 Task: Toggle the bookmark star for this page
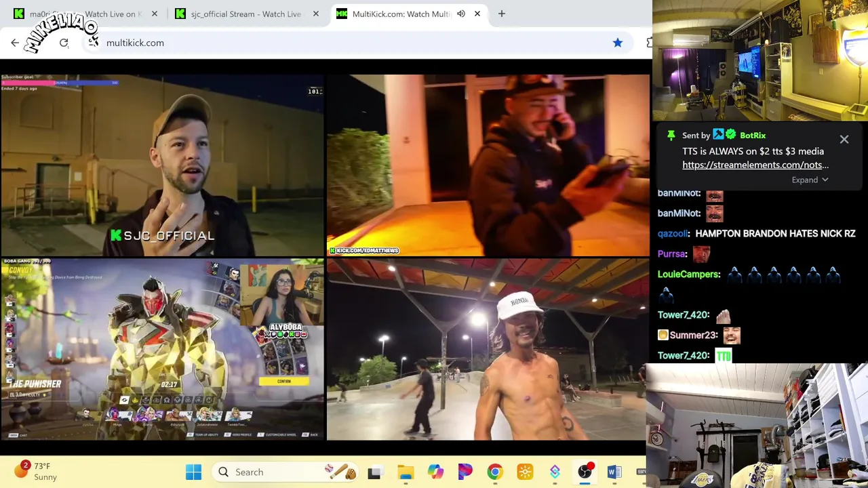(617, 43)
